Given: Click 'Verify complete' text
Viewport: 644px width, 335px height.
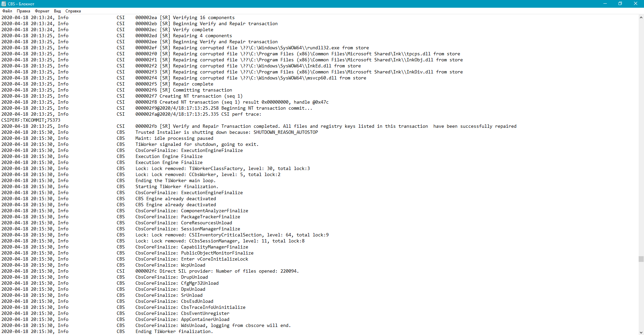Looking at the screenshot, I should coord(193,30).
